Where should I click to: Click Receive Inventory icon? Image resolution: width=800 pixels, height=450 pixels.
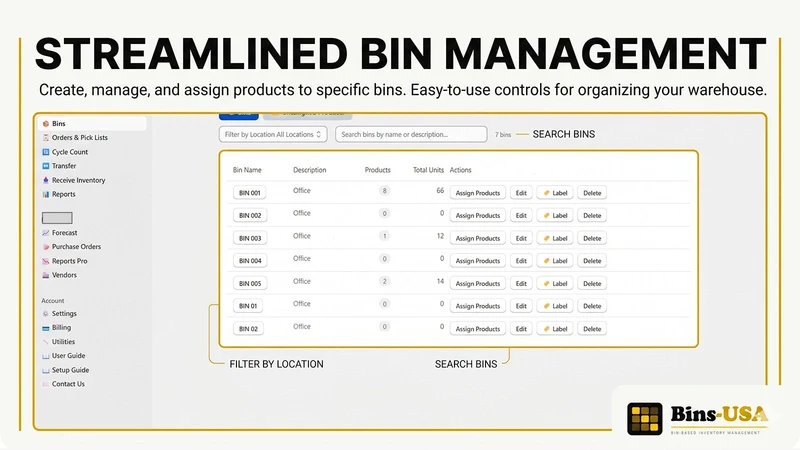click(x=45, y=180)
